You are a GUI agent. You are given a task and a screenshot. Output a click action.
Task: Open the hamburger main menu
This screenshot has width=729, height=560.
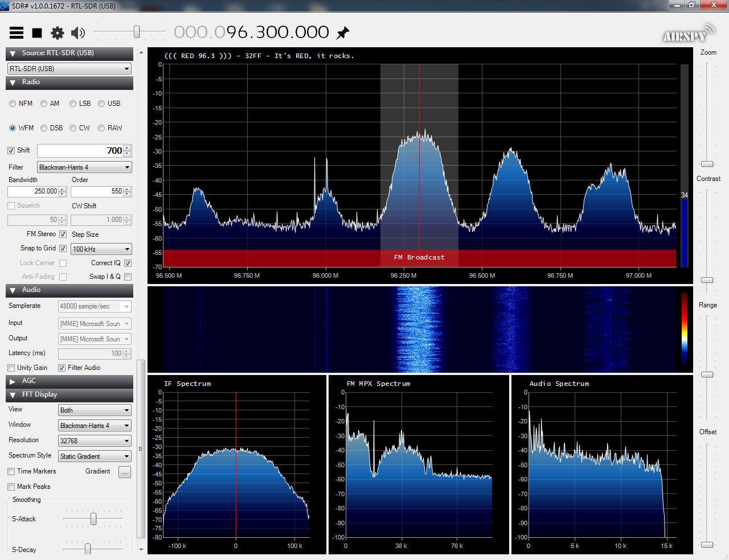point(17,33)
